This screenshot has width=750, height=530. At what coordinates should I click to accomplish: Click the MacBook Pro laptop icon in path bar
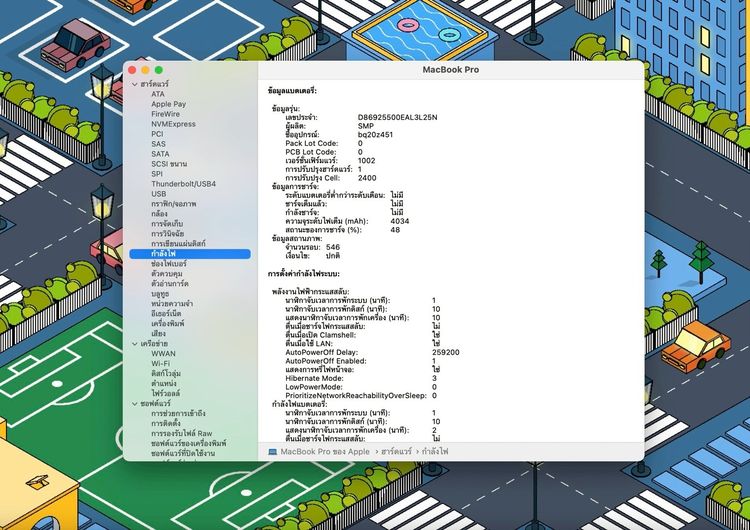(x=273, y=452)
